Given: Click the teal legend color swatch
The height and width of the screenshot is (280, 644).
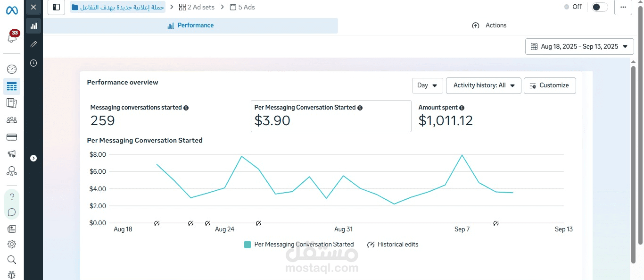Looking at the screenshot, I should 248,245.
